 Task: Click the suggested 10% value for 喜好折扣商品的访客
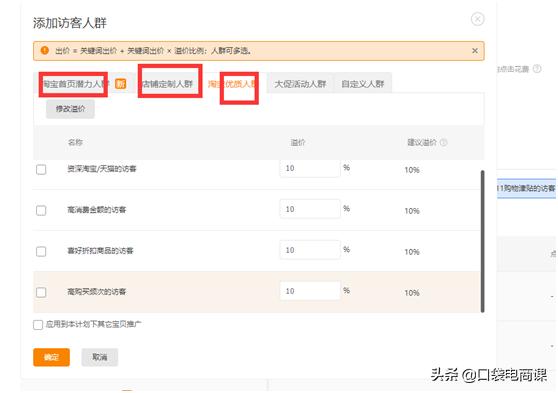pyautogui.click(x=412, y=252)
